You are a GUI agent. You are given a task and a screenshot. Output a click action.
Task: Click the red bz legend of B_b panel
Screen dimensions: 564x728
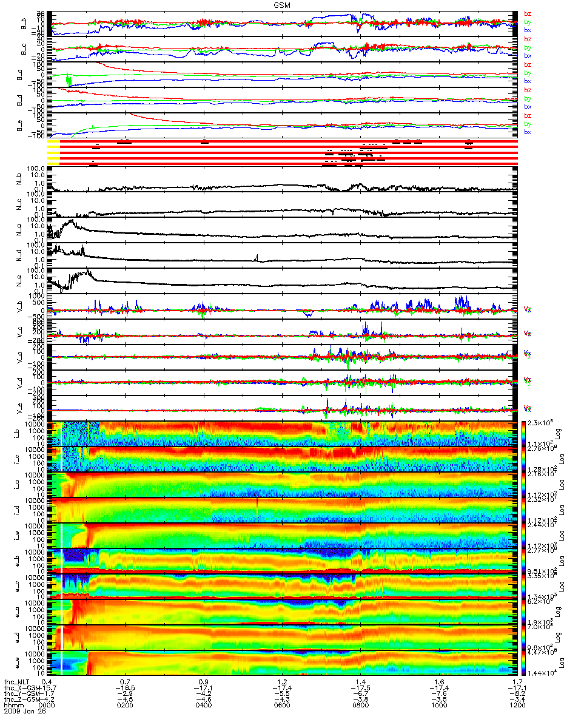[528, 13]
